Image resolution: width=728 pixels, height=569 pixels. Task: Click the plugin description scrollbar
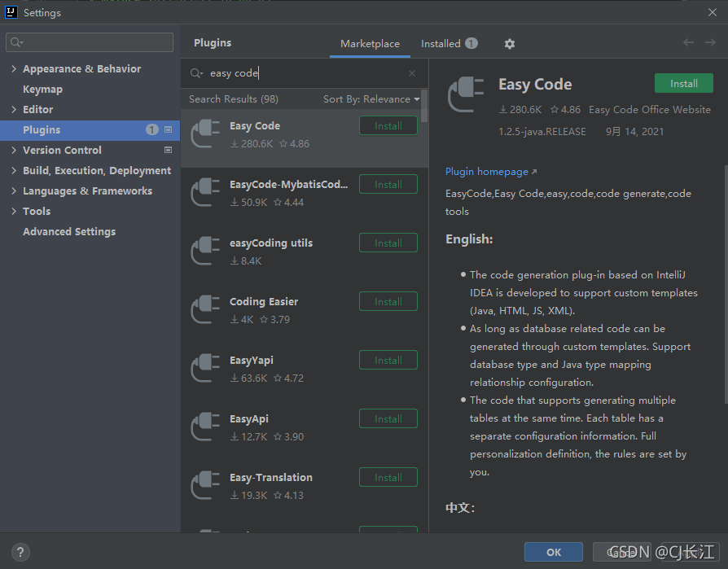[x=726, y=284]
